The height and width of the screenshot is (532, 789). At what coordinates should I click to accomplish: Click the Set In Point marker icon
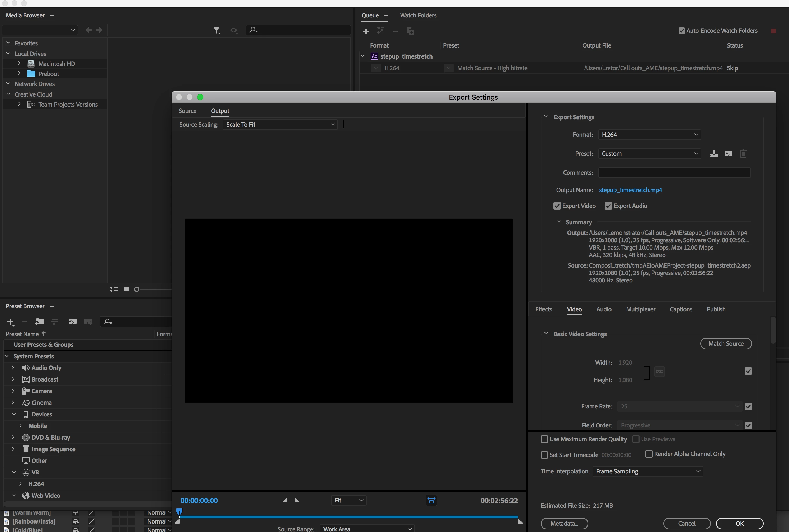[285, 500]
